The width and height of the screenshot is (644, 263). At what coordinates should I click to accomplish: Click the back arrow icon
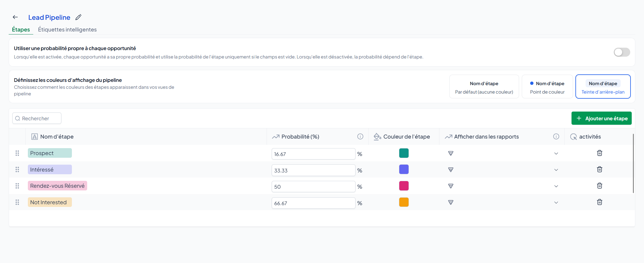point(15,17)
